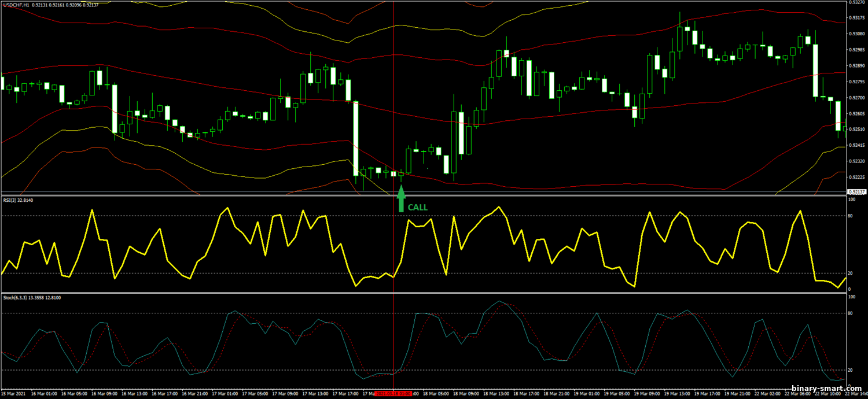Click the Stochastic panel's 100 scale label

click(x=852, y=297)
